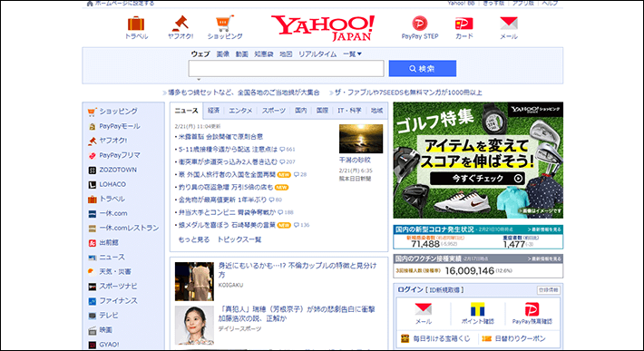
Task: Switch to the IT・科学 news tab
Action: pyautogui.click(x=349, y=111)
